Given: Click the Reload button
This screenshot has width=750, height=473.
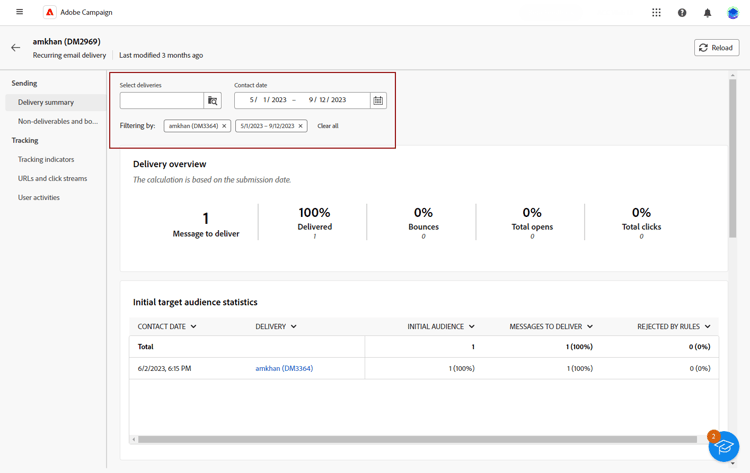Looking at the screenshot, I should point(717,48).
